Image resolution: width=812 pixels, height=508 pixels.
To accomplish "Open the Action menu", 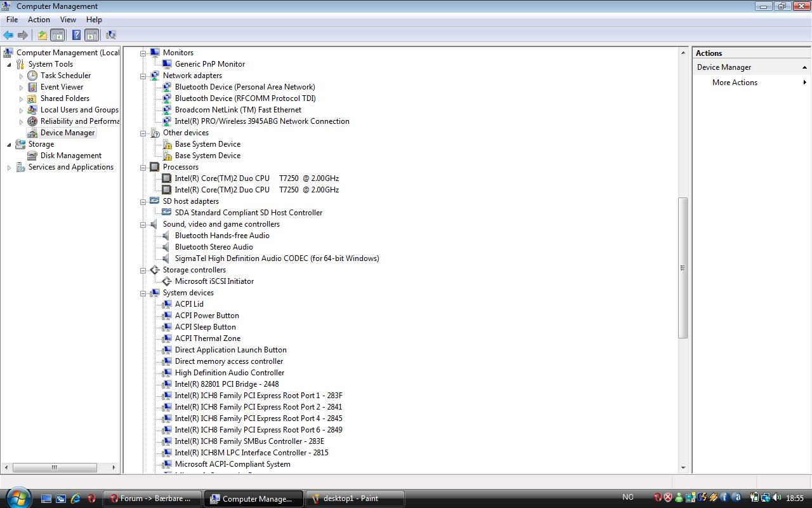I will pyautogui.click(x=39, y=20).
